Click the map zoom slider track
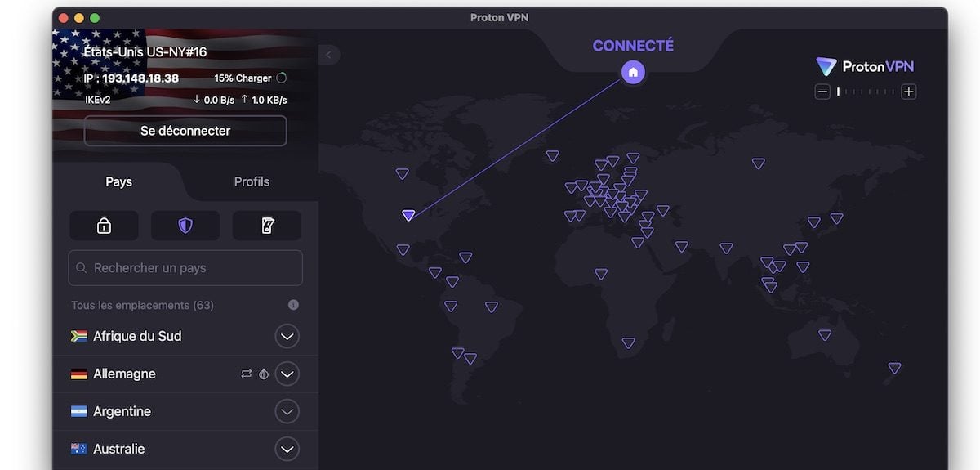This screenshot has width=980, height=470. pyautogui.click(x=865, y=92)
